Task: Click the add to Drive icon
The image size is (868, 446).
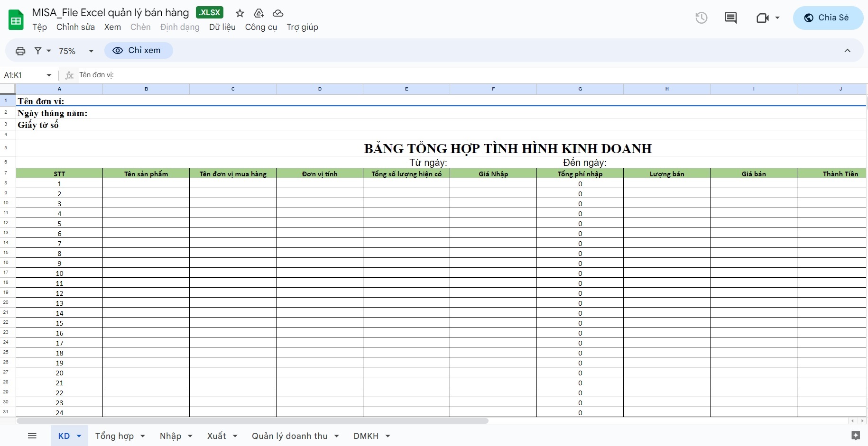Action: [259, 13]
